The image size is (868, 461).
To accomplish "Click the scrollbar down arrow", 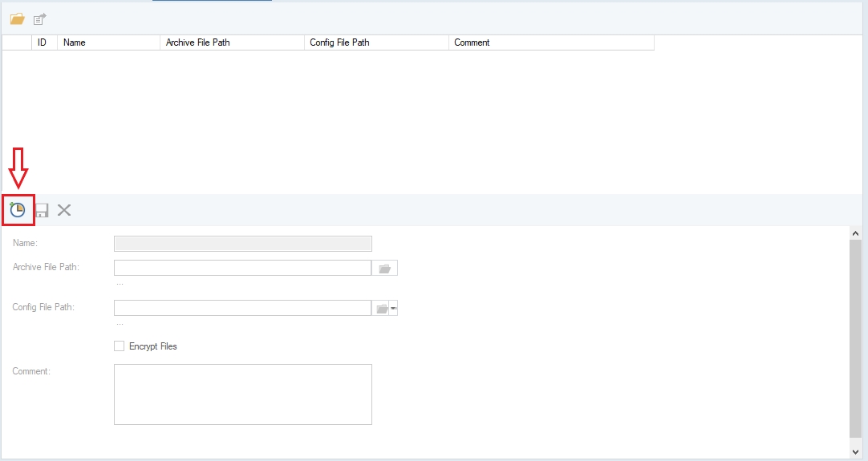I will click(x=856, y=451).
